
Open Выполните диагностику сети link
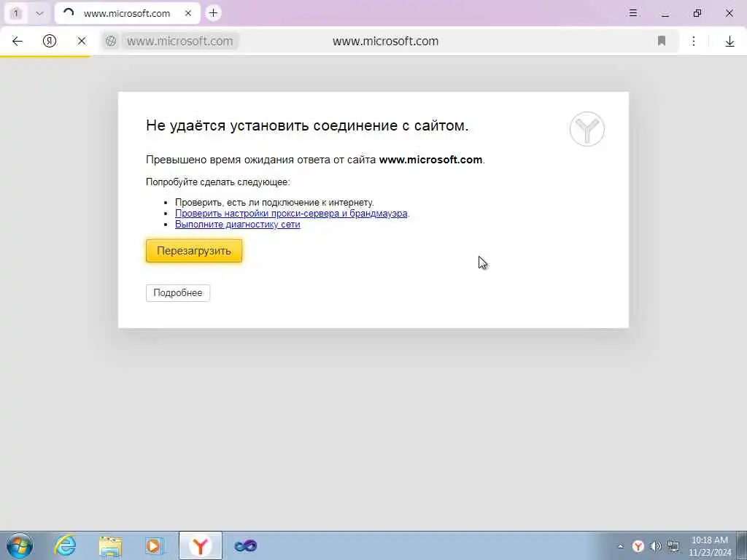[237, 225]
